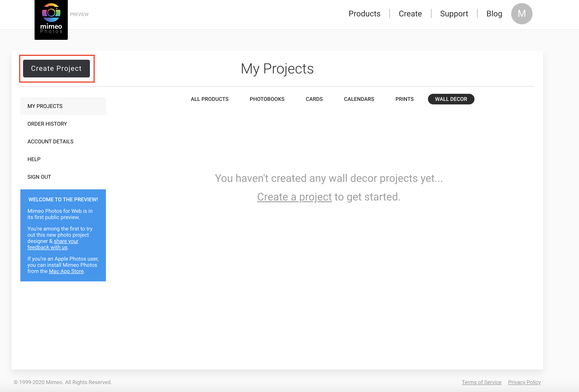Click the copyright text in footer
Viewport: 579px width, 392px height.
tap(62, 382)
